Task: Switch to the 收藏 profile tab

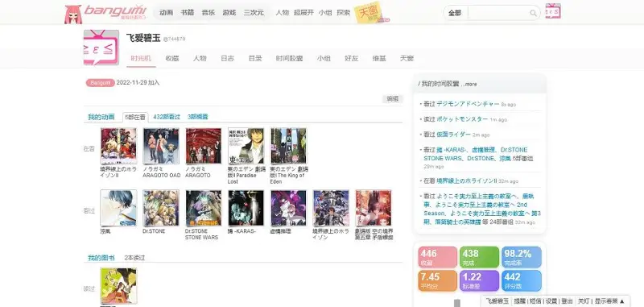Action: click(x=172, y=58)
